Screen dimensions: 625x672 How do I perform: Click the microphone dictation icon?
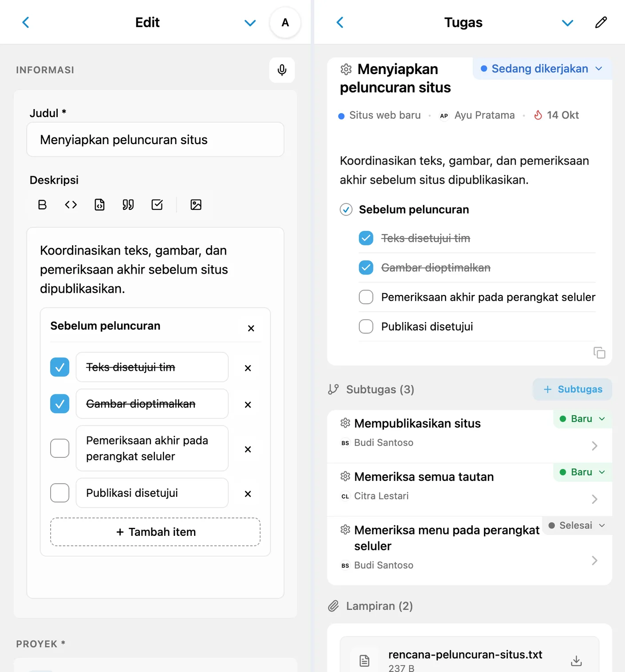pos(282,70)
